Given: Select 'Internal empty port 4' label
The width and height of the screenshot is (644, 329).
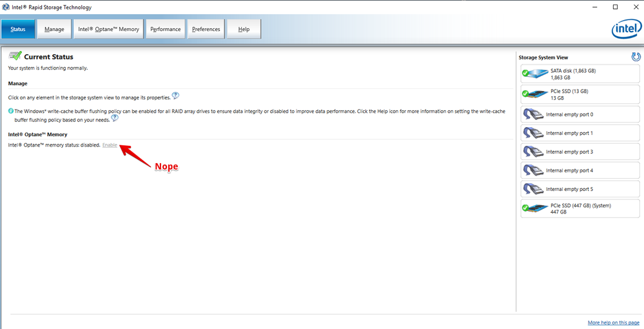Looking at the screenshot, I should click(570, 171).
